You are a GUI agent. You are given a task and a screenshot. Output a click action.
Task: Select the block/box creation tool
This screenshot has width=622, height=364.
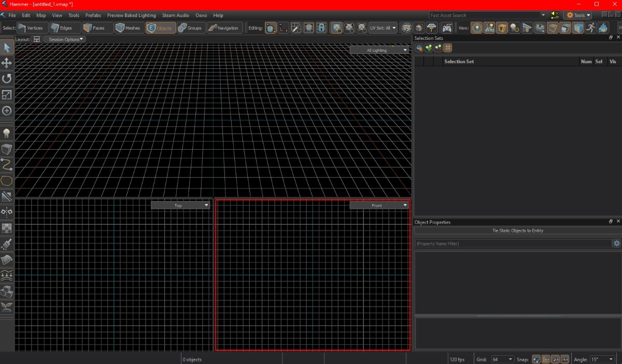pos(7,150)
